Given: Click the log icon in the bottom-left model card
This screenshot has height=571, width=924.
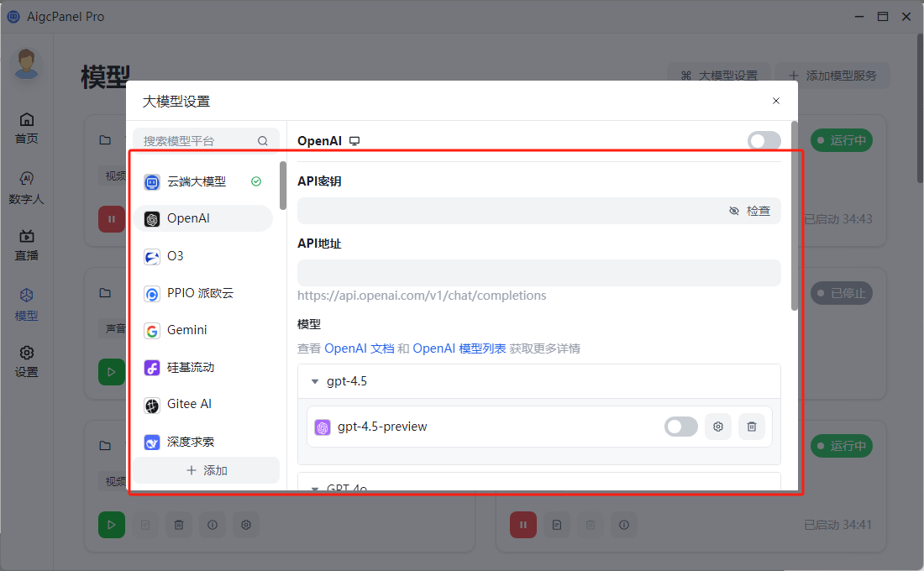Looking at the screenshot, I should (x=145, y=525).
